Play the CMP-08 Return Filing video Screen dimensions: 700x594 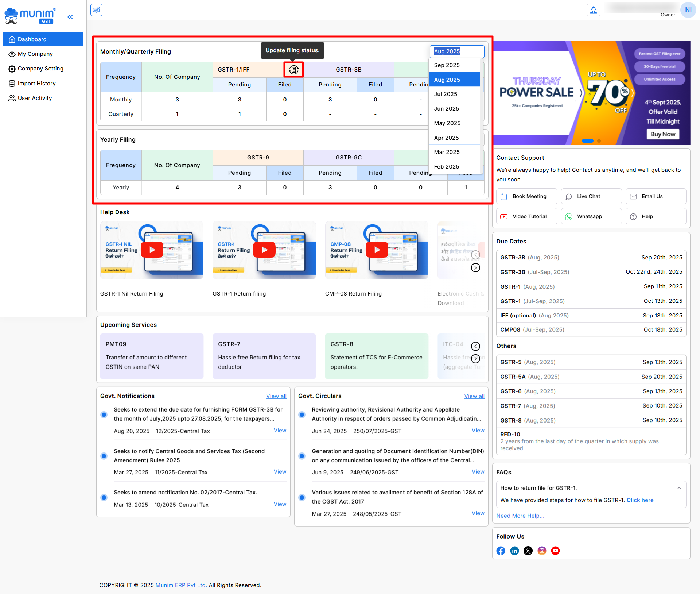click(x=377, y=250)
